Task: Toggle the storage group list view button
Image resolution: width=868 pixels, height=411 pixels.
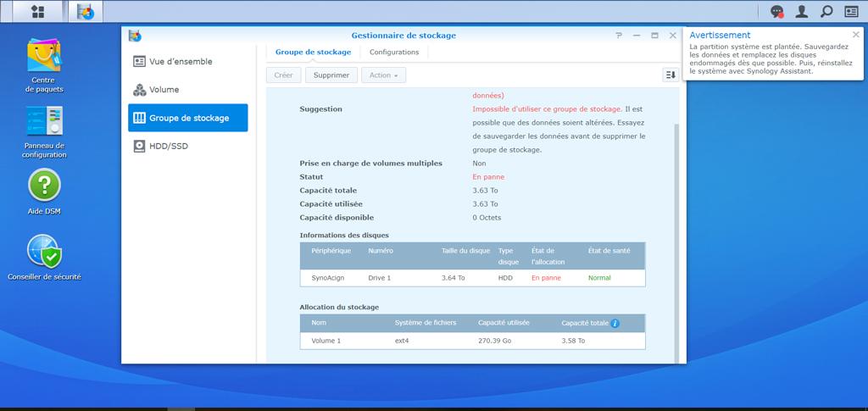Action: 670,75
